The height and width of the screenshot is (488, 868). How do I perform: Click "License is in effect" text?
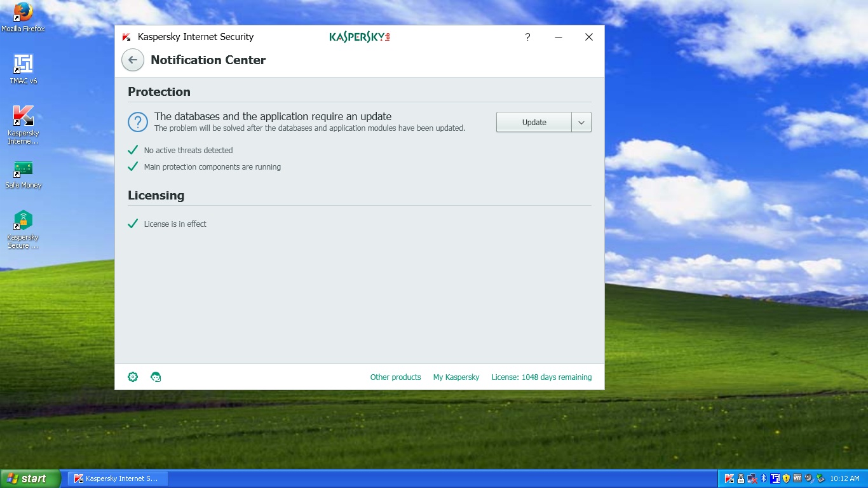175,224
